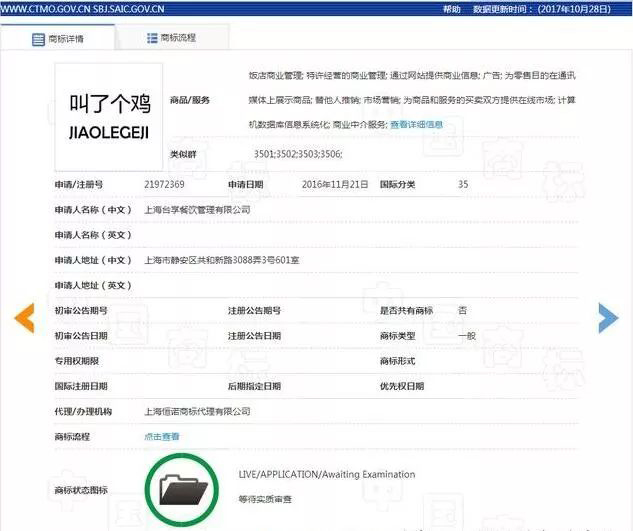Click the 商标类型 label
The width and height of the screenshot is (633, 531).
(398, 336)
